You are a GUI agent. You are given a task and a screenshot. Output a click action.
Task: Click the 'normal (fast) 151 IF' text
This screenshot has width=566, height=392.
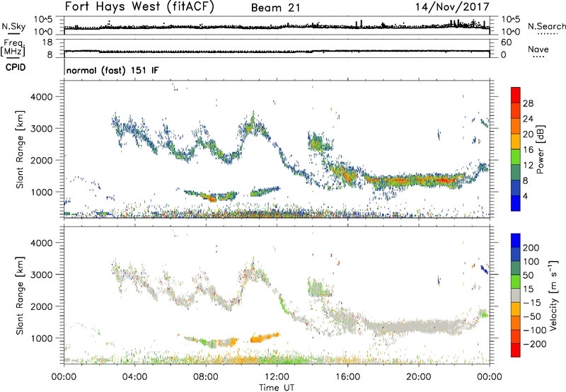[x=112, y=70]
